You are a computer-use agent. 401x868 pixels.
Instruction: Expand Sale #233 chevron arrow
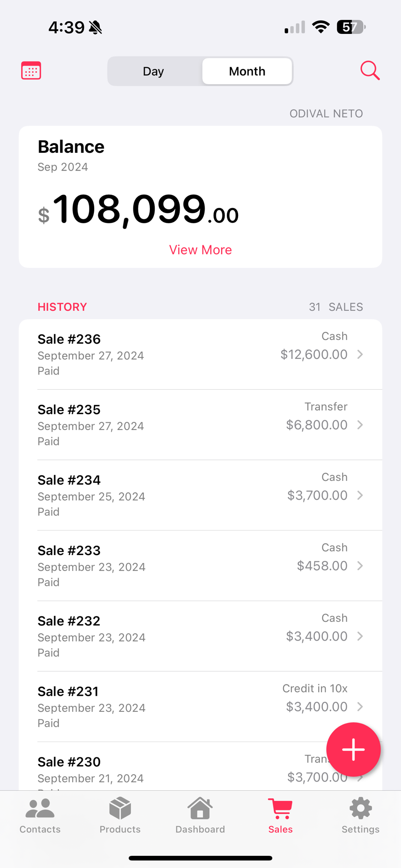pos(360,566)
